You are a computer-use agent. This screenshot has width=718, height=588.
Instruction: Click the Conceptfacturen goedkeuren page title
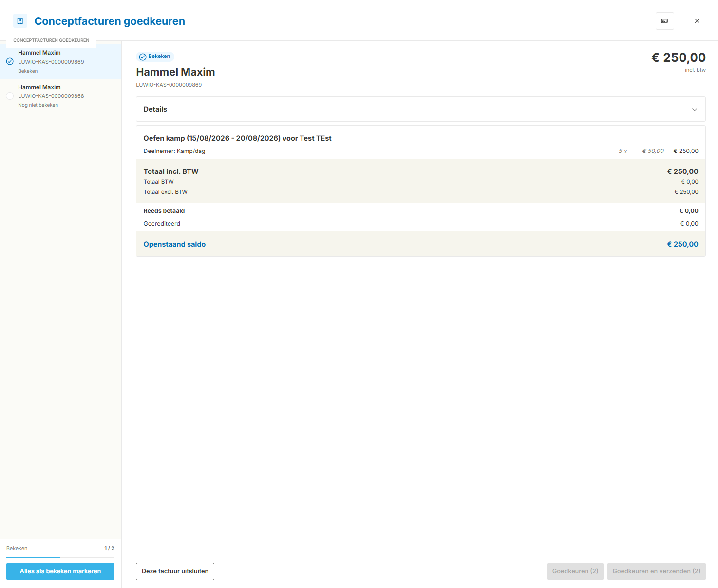[110, 21]
